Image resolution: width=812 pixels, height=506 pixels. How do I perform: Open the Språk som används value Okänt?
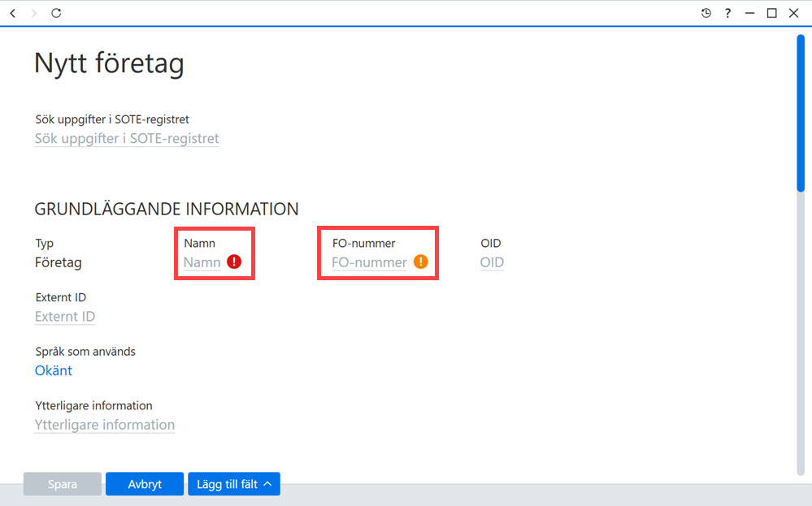(54, 370)
